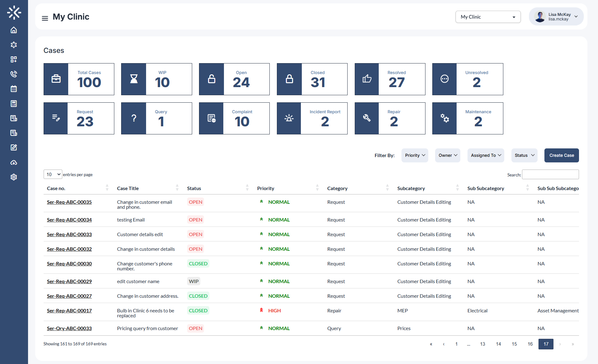Select the calculator icon in sidebar

click(x=14, y=103)
